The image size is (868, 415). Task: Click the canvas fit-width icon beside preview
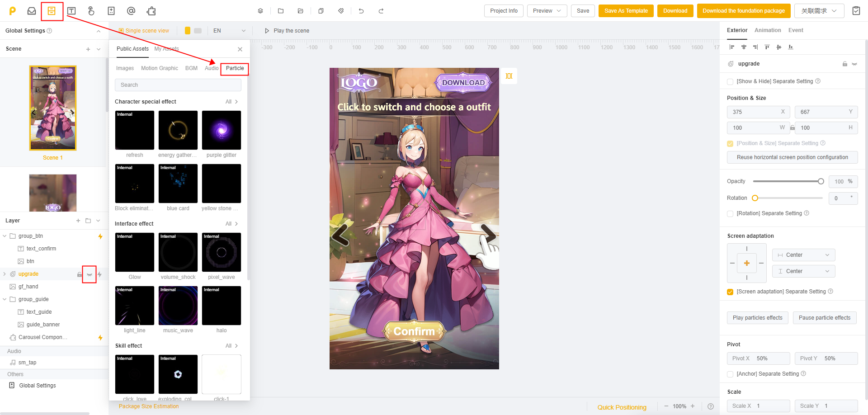(509, 76)
